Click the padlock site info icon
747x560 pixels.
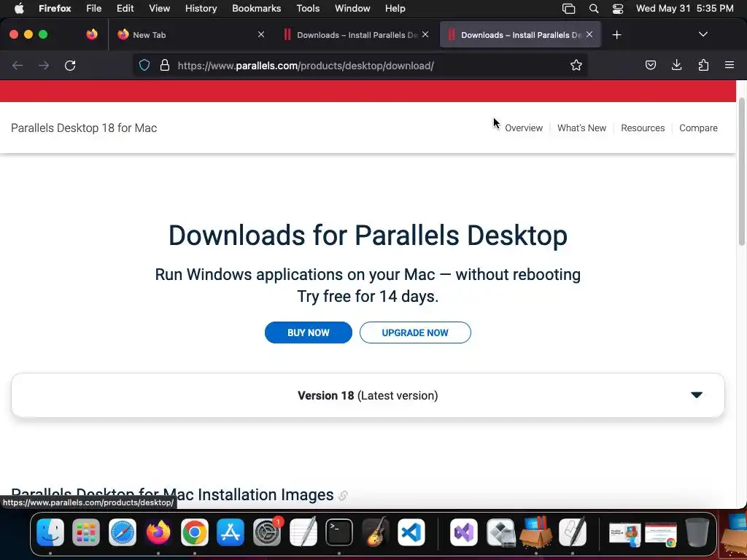pos(165,65)
